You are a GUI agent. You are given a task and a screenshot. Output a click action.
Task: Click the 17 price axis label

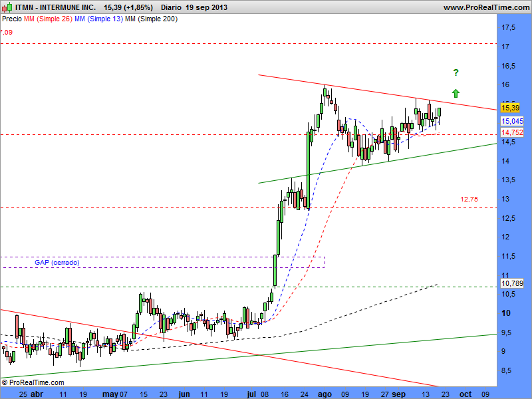pyautogui.click(x=505, y=47)
